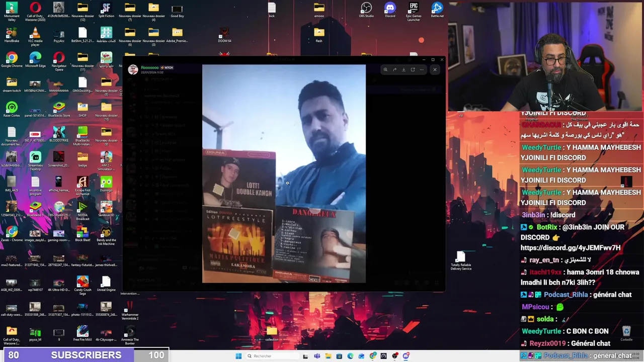Screen dimensions: 644x362
Task: Close the Discord image viewer
Action: click(x=435, y=69)
